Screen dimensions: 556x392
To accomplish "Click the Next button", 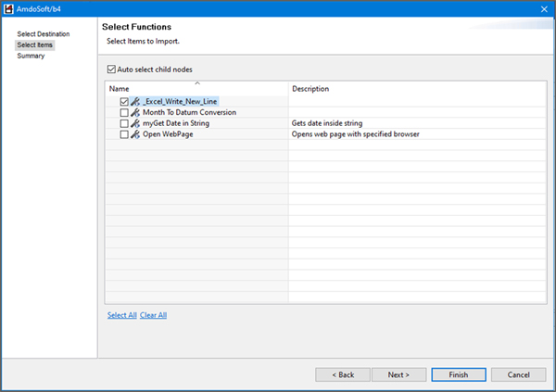I will tap(398, 374).
